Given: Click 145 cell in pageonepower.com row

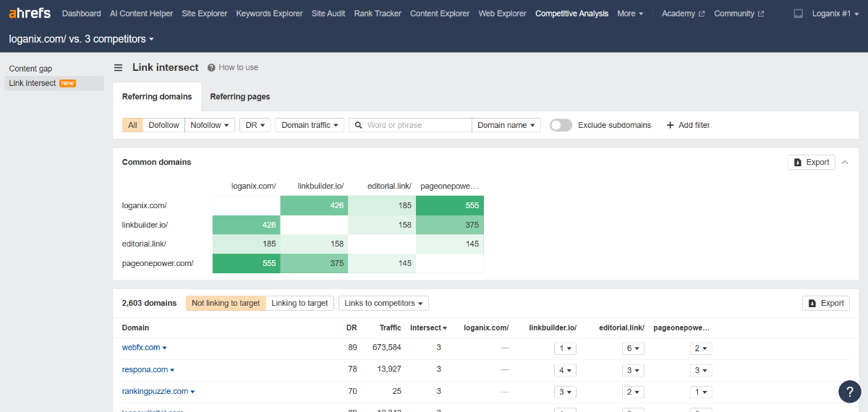Looking at the screenshot, I should coord(382,263).
